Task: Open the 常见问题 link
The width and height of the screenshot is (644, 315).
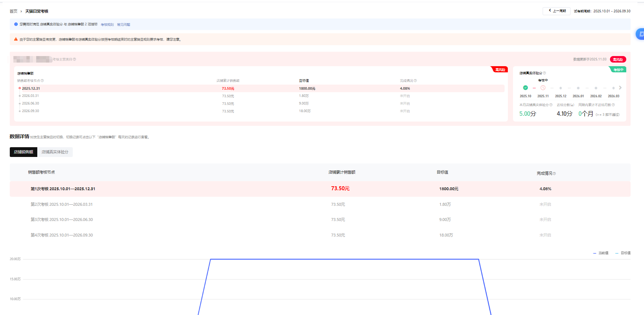Action: tap(123, 25)
